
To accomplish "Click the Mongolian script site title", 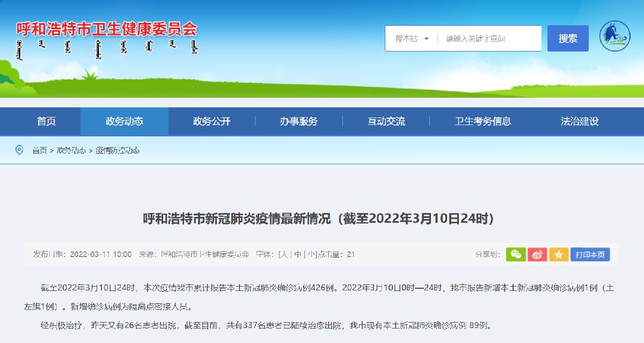I will click(107, 49).
